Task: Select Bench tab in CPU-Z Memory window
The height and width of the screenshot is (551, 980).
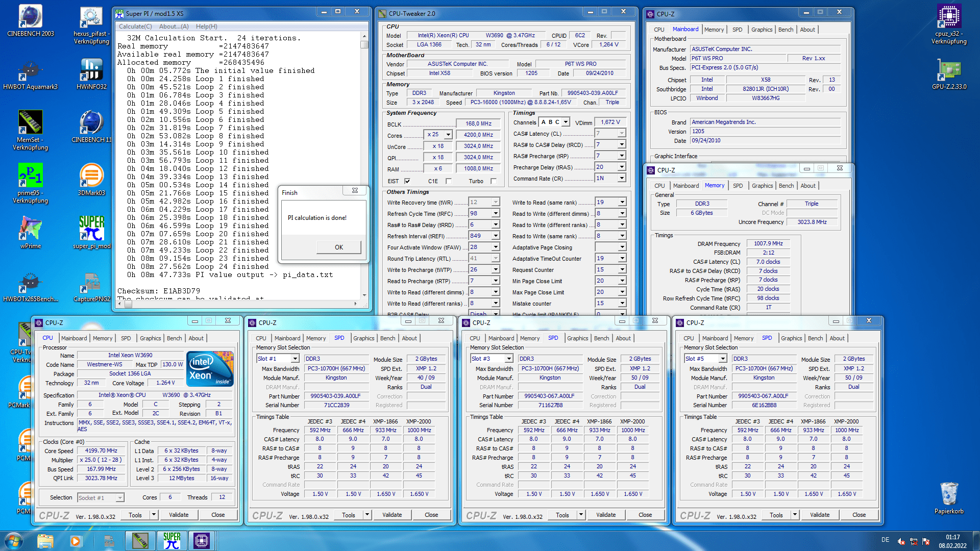Action: click(x=786, y=186)
